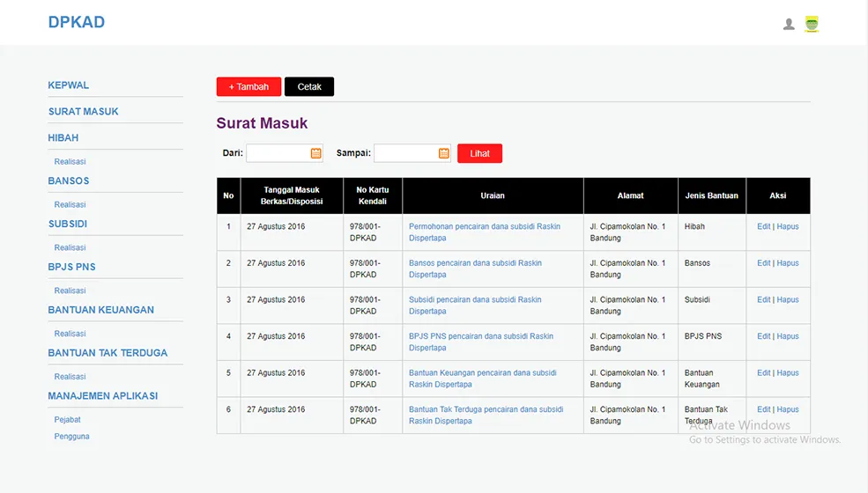Image resolution: width=868 pixels, height=493 pixels.
Task: Delete row 1 Hibah entry via Hapus
Action: (788, 226)
